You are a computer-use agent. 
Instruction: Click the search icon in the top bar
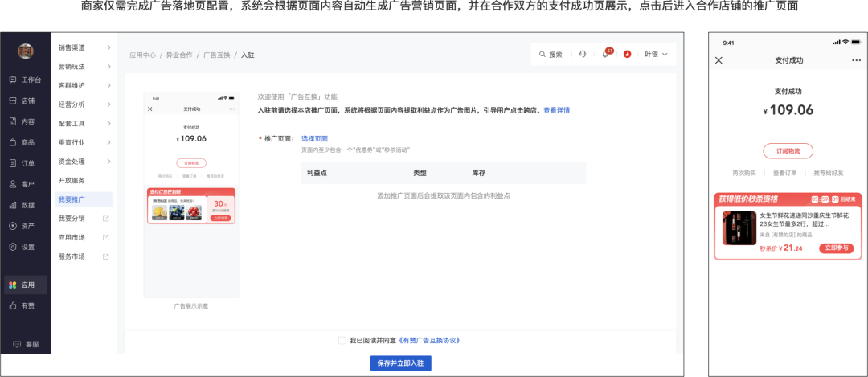coord(542,54)
